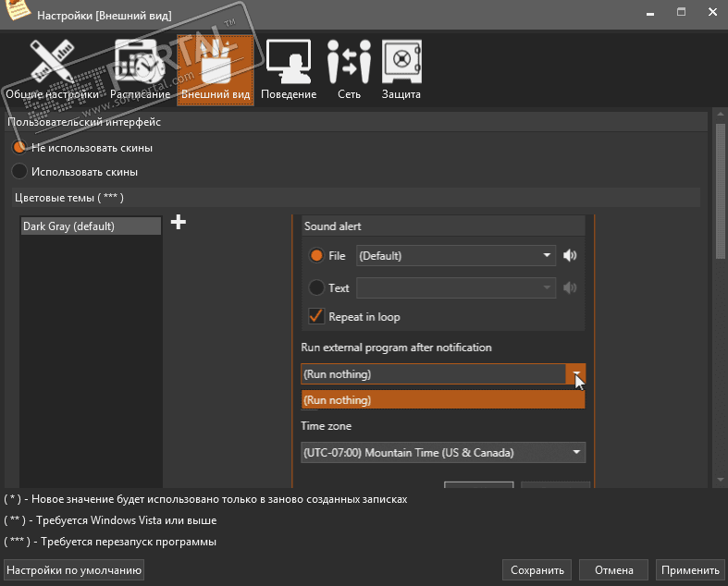Maximize the Настройки window
This screenshot has width=728, height=586.
[x=681, y=12]
